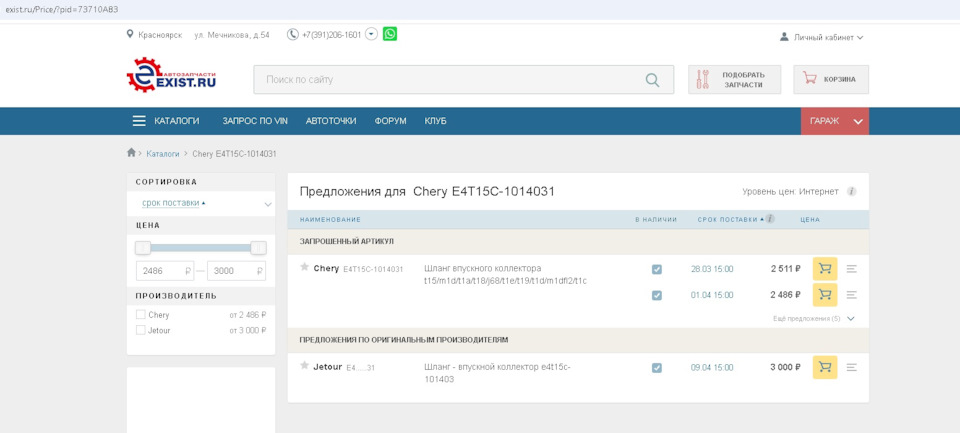Click the phone handset icon
Image resolution: width=960 pixels, height=433 pixels.
click(293, 34)
